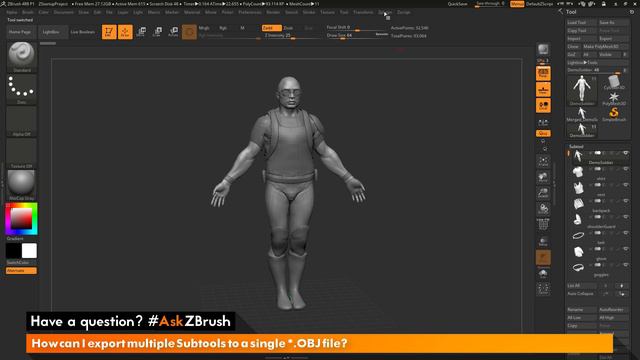Toggle visibility eye of belt subtool
Screen dimensions: 640x360
[626, 233]
